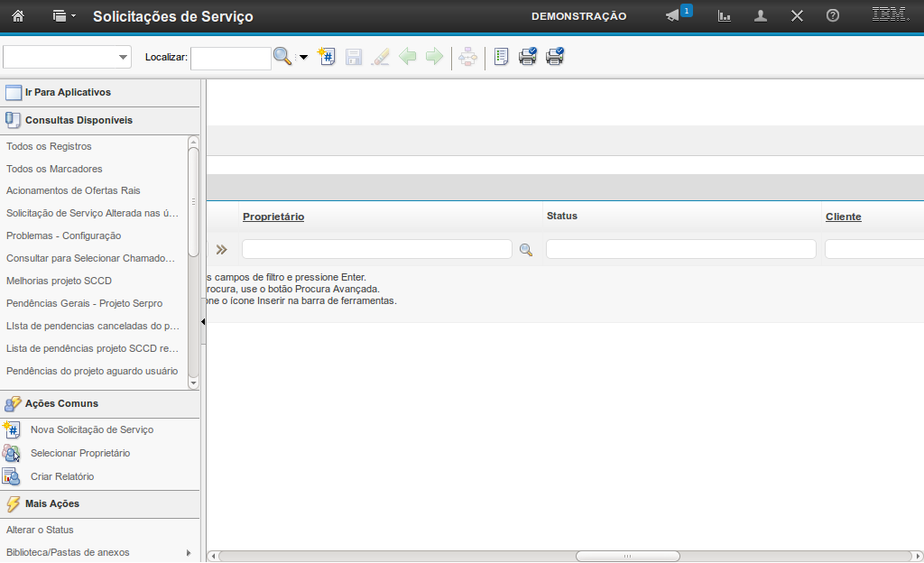Click the Home icon in the header
Screen dimensions: 924x563
(x=17, y=16)
